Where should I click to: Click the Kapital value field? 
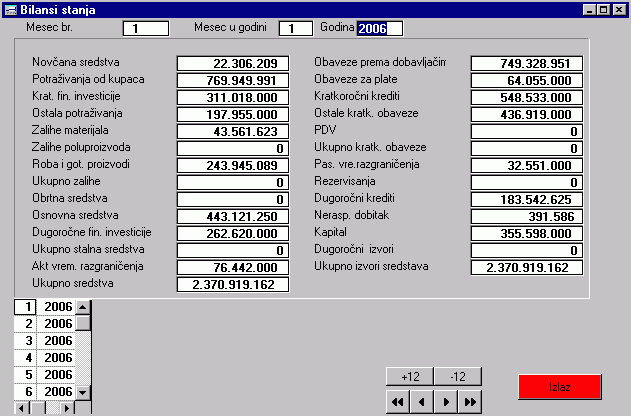click(527, 233)
